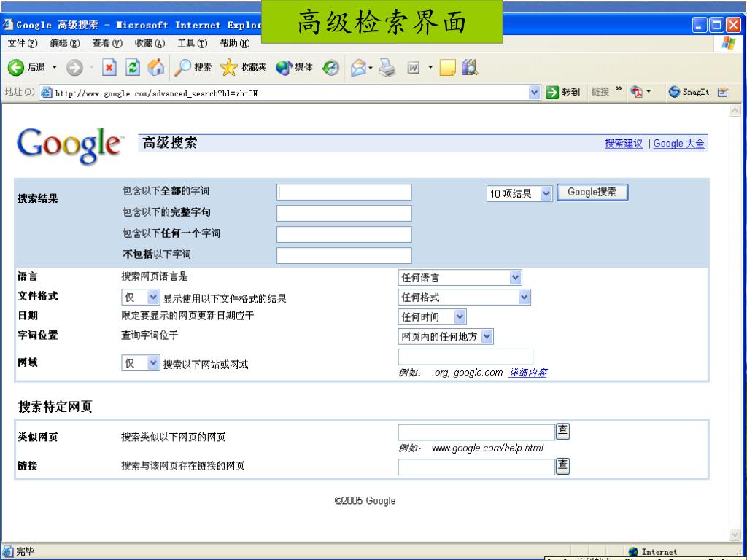The image size is (747, 560).
Task: Open the 网页内的任何地方 word position dropdown
Action: click(x=446, y=337)
